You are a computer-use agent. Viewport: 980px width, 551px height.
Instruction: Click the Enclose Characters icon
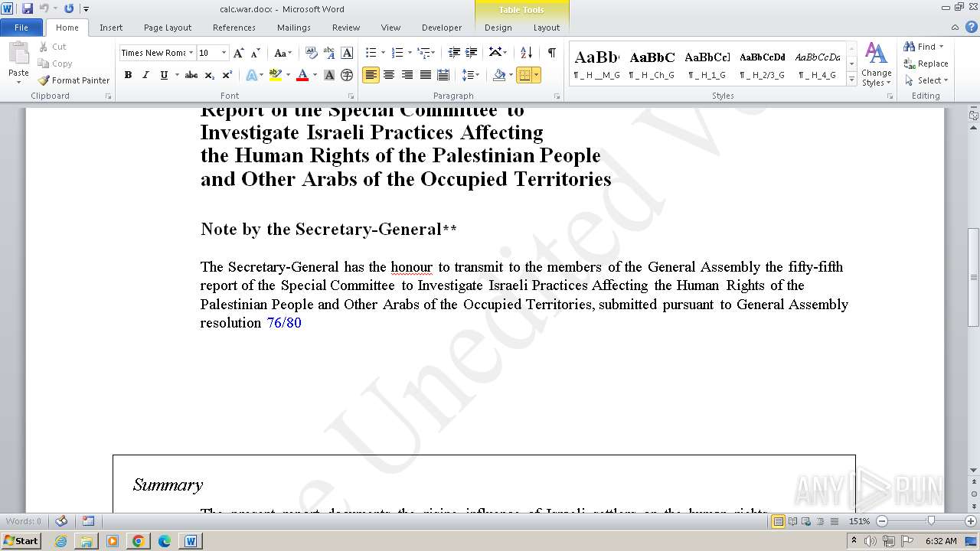click(x=347, y=75)
